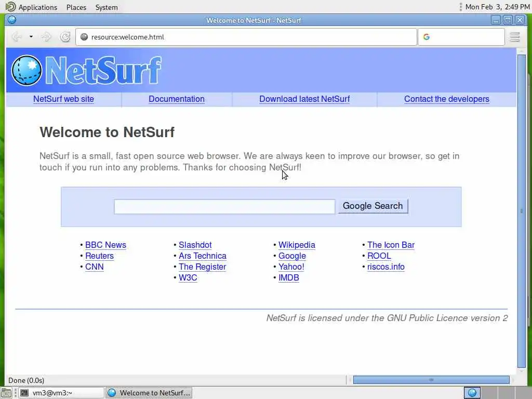Click the Back navigation arrow

pyautogui.click(x=16, y=37)
